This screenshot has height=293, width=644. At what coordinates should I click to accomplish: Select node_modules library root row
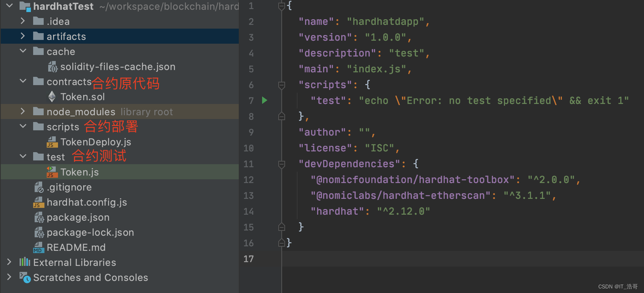point(120,111)
